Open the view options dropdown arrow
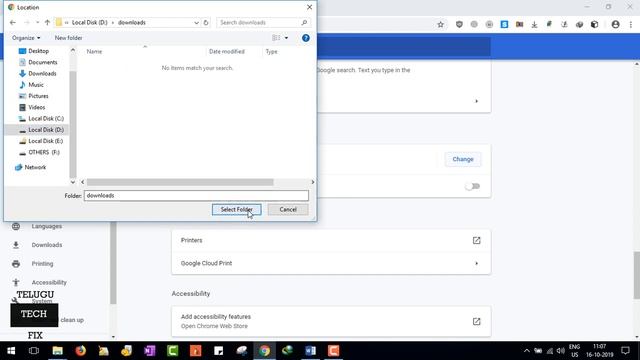Screen dimensions: 640x360 (286, 38)
